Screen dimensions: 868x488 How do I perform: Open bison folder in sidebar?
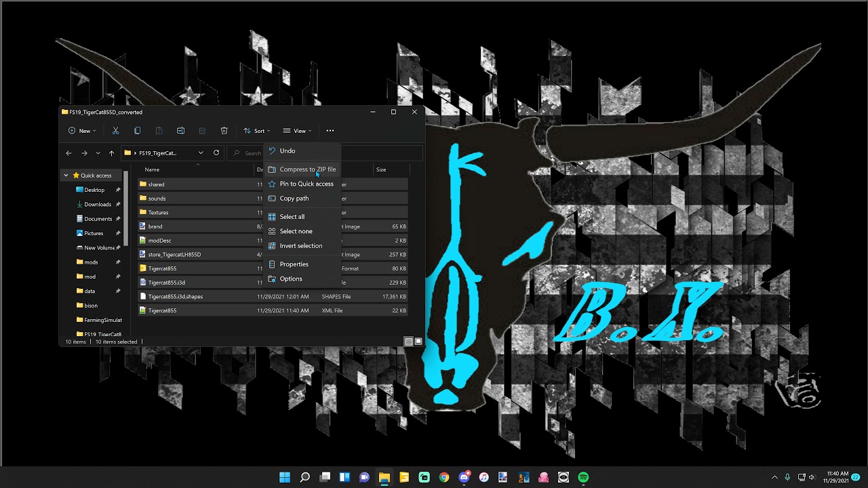pyautogui.click(x=91, y=306)
